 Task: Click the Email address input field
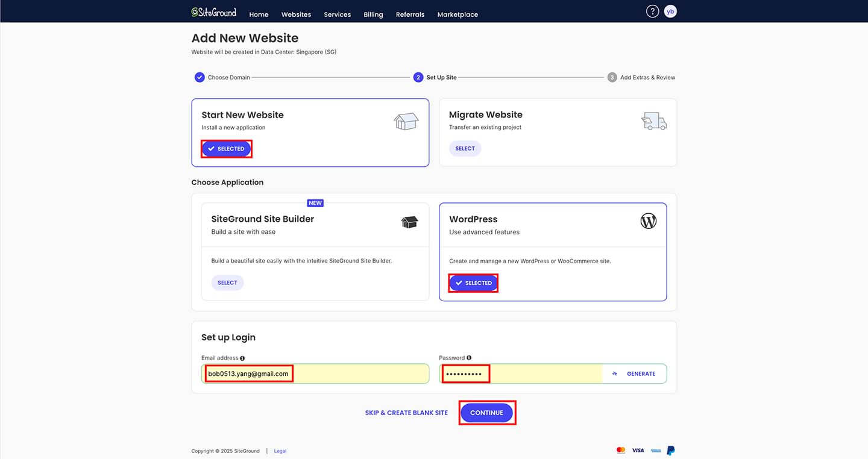[315, 373]
